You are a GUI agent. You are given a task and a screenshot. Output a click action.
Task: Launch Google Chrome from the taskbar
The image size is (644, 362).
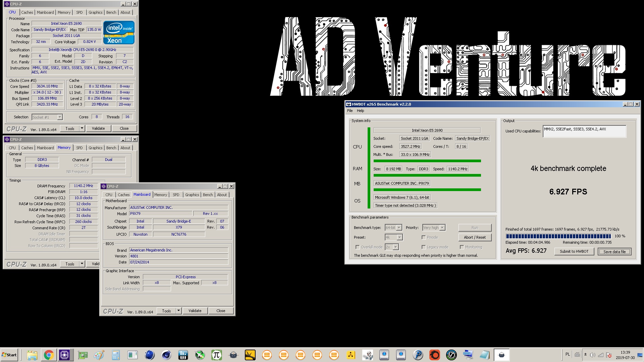49,355
